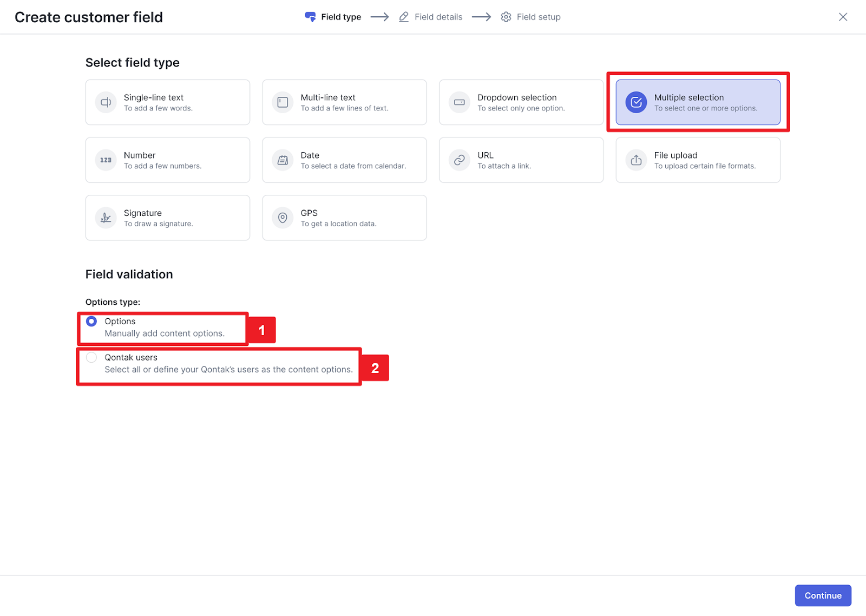The height and width of the screenshot is (616, 866).
Task: Enable the Qontak users radio button
Action: pos(91,357)
